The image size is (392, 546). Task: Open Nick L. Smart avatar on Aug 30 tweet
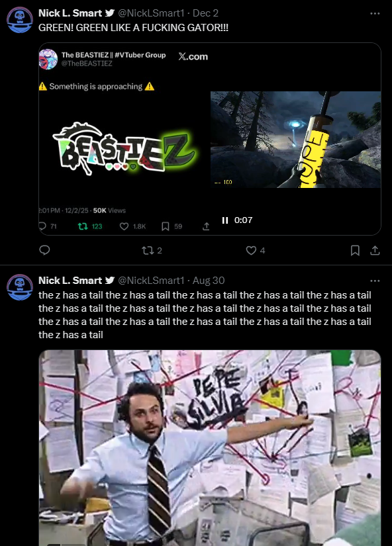click(20, 287)
